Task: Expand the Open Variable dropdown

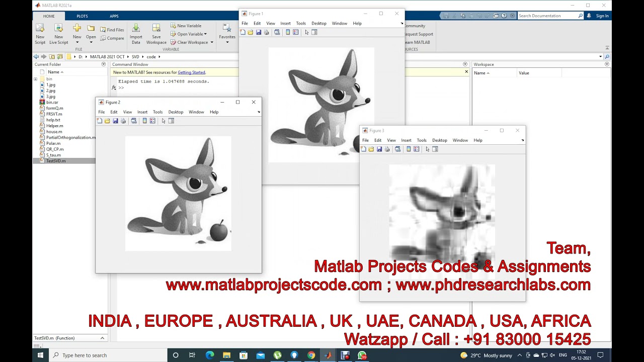Action: tap(205, 34)
